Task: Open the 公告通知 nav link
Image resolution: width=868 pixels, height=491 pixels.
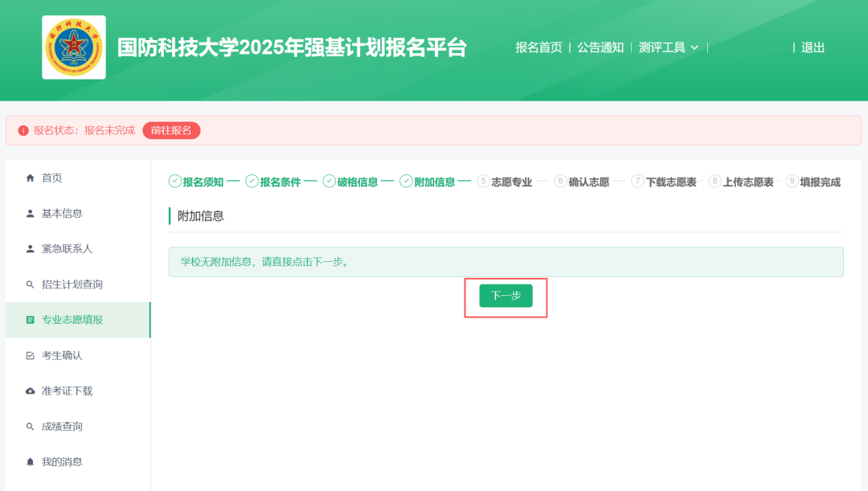Action: click(x=600, y=47)
